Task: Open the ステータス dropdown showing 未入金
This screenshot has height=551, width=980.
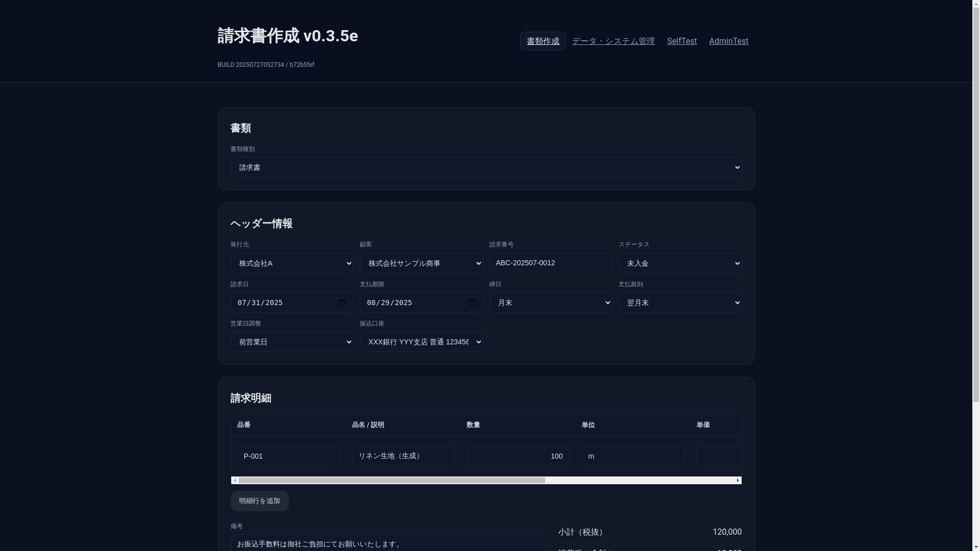Action: (x=680, y=263)
